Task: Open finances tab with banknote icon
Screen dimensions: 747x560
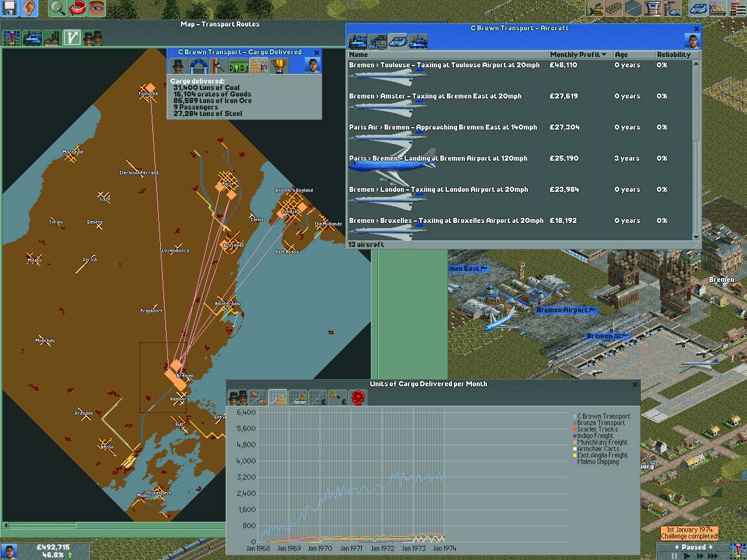Action: [x=238, y=65]
